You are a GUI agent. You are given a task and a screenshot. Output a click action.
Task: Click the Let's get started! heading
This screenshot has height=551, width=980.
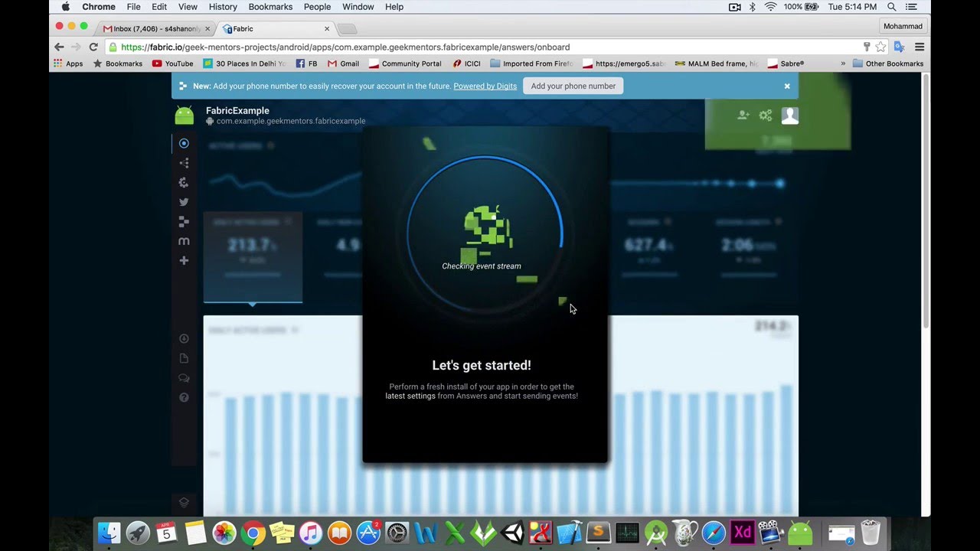[482, 366]
